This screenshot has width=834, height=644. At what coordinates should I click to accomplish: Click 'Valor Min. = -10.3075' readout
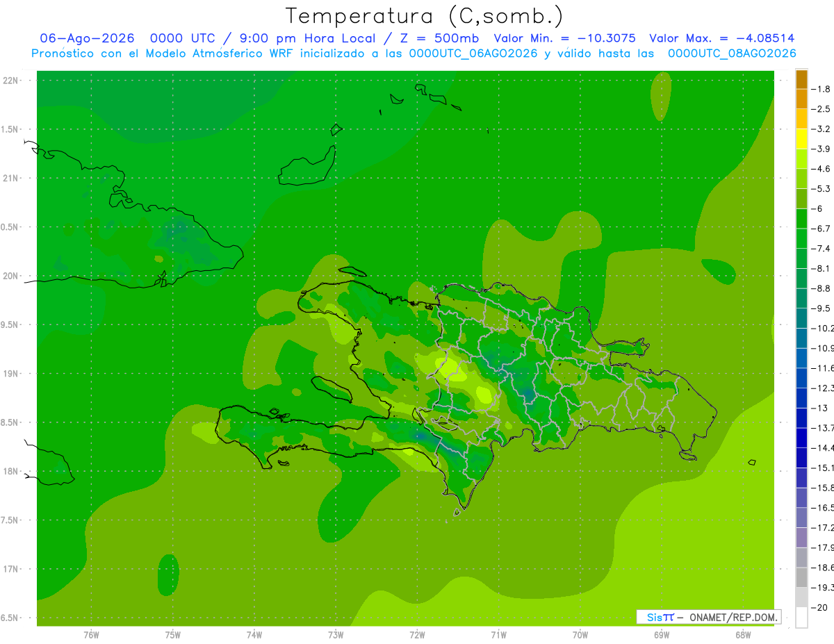[564, 38]
